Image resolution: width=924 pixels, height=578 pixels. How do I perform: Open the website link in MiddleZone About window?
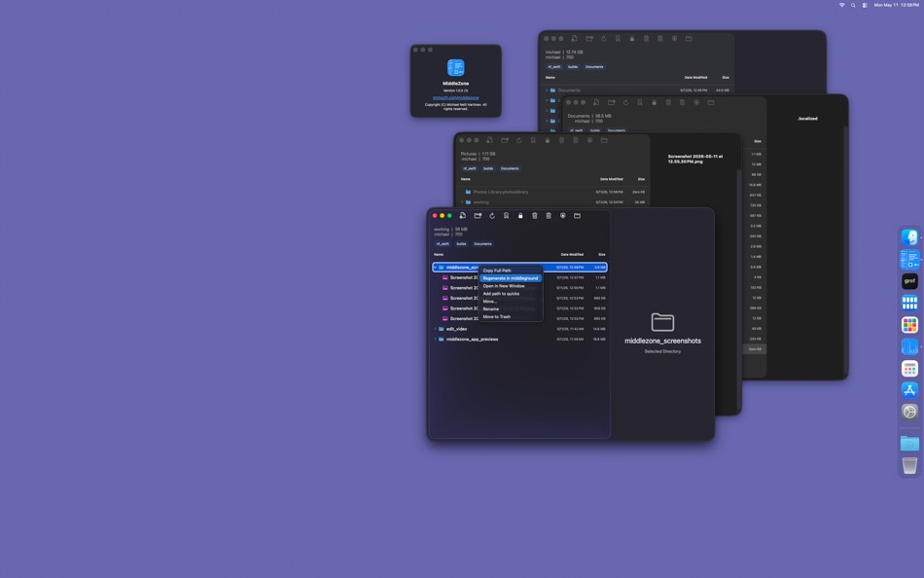coord(455,98)
